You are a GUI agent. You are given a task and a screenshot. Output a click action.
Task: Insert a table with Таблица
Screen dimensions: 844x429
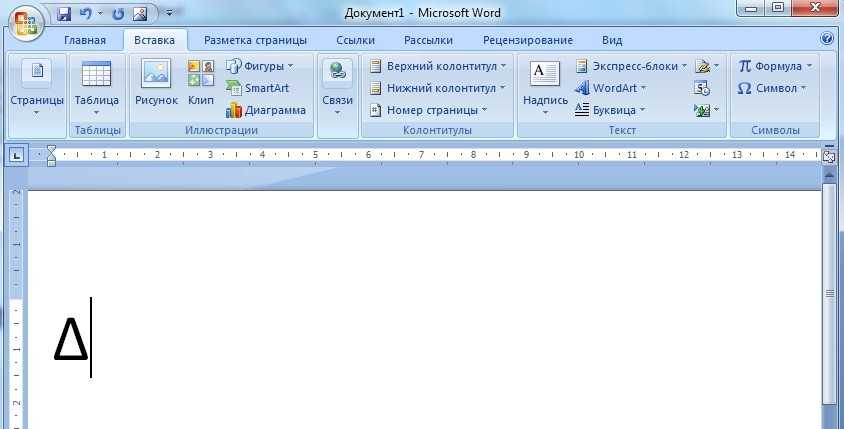97,87
